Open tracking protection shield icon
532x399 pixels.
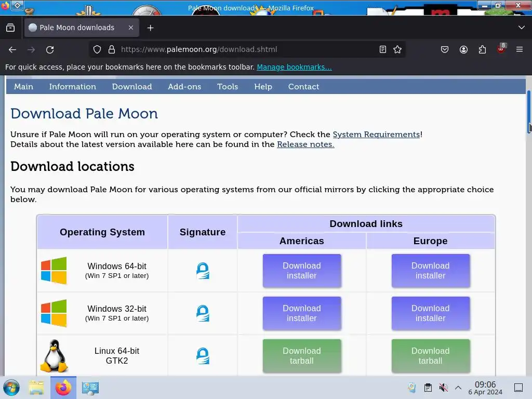pyautogui.click(x=97, y=49)
